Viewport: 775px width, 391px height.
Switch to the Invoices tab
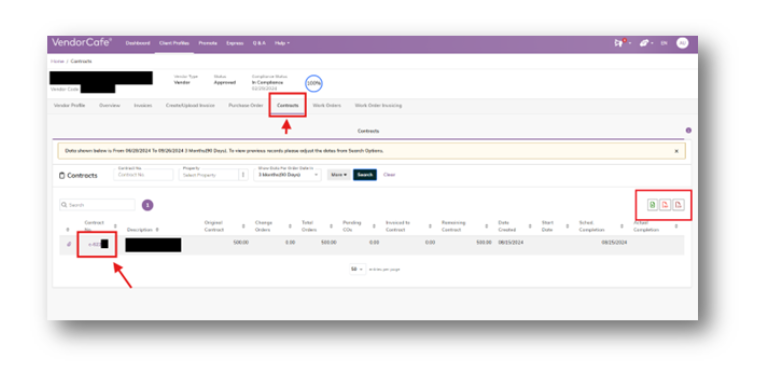[x=143, y=106]
